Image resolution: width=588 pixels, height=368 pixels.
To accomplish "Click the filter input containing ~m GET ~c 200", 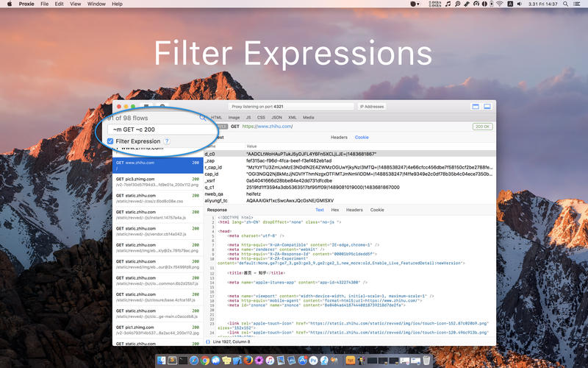I will coord(161,130).
